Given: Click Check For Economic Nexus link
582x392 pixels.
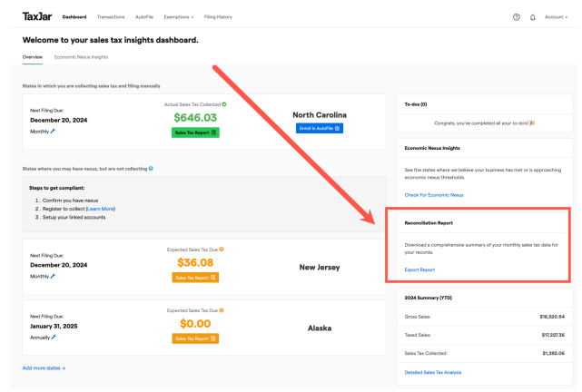Looking at the screenshot, I should pos(434,195).
